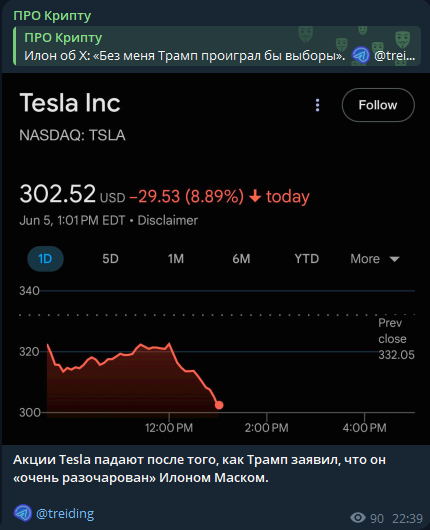Expand the More ranges dropdown
The width and height of the screenshot is (430, 530).
[375, 259]
